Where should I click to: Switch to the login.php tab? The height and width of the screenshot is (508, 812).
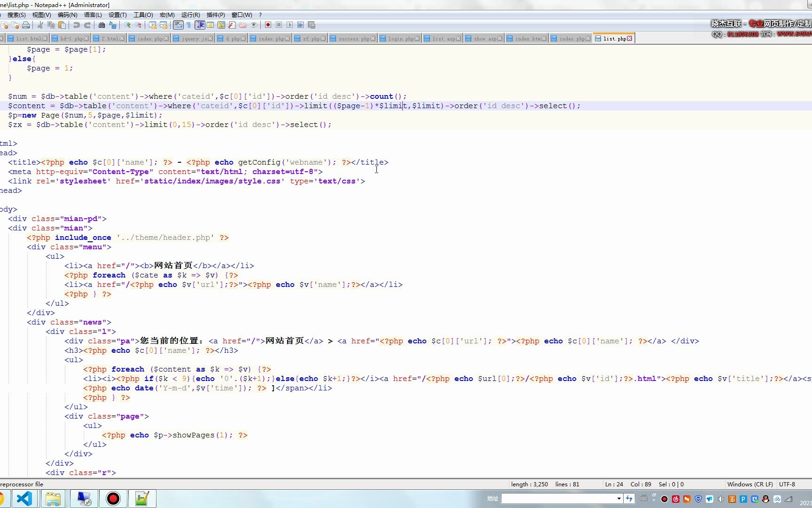[400, 39]
